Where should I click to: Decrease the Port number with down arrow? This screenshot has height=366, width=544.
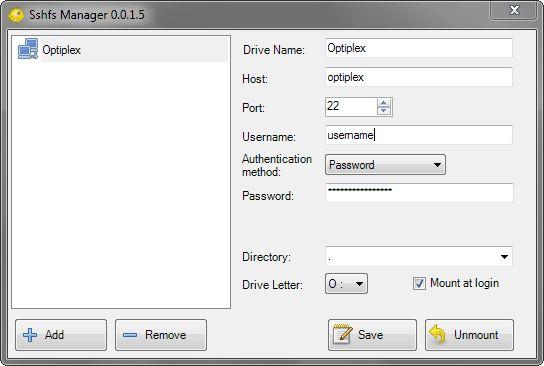point(383,111)
